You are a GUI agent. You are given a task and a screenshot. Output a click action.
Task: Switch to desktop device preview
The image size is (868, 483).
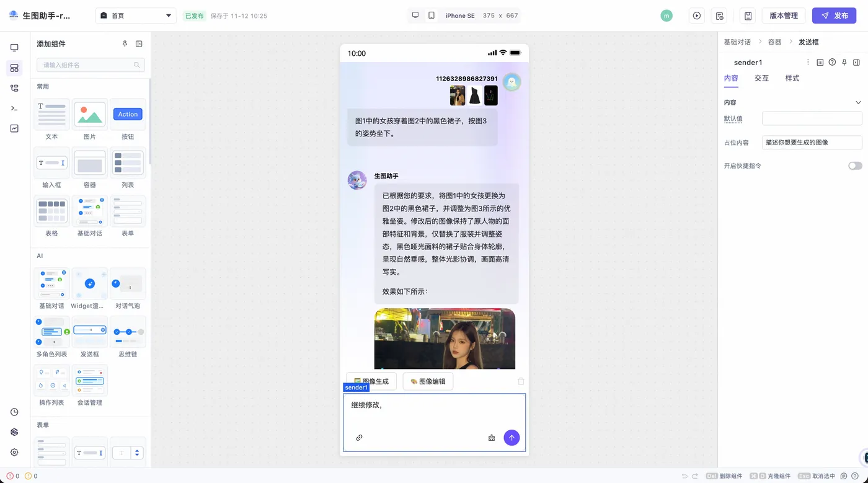click(415, 16)
